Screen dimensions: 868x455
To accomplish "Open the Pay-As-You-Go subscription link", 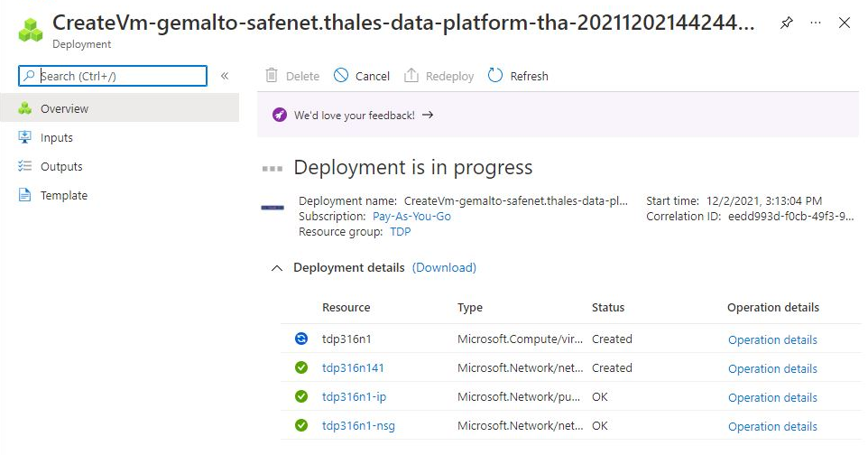I will pyautogui.click(x=411, y=216).
